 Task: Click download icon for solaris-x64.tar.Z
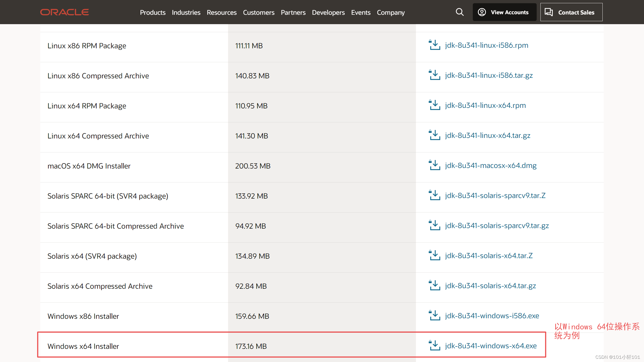click(434, 255)
